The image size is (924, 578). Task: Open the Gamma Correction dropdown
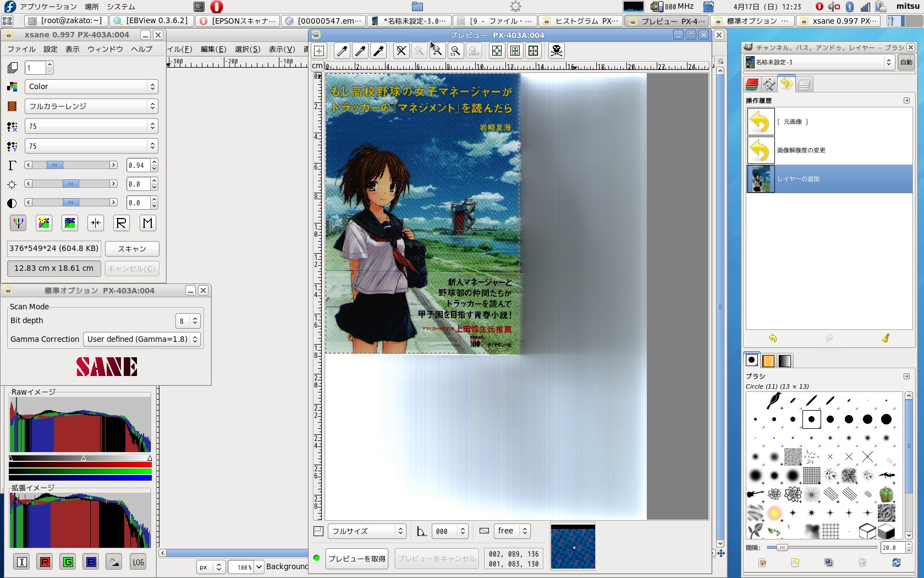click(142, 339)
